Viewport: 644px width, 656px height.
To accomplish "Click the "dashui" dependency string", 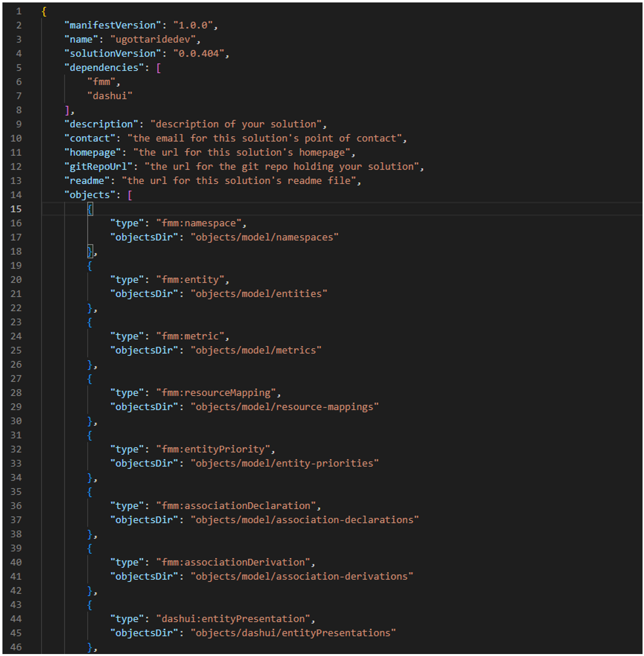I will (110, 96).
